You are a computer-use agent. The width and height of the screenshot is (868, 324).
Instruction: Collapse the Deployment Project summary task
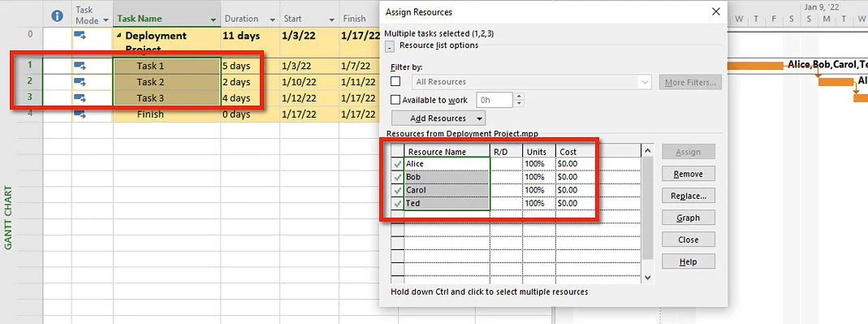(x=119, y=37)
